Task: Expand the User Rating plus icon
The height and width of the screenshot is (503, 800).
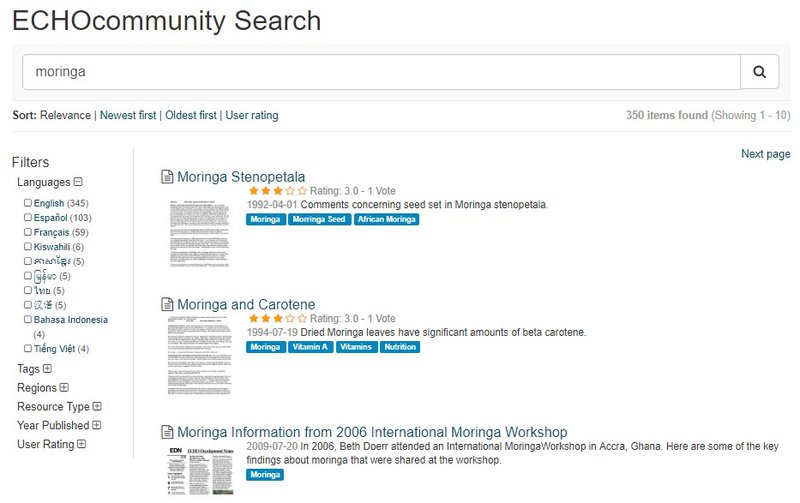Action: click(82, 444)
